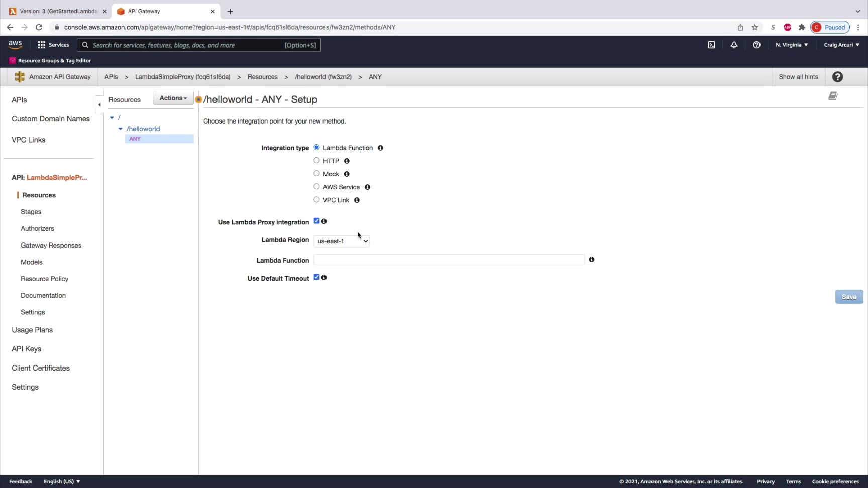Reload the current page
The height and width of the screenshot is (488, 868).
pyautogui.click(x=39, y=27)
